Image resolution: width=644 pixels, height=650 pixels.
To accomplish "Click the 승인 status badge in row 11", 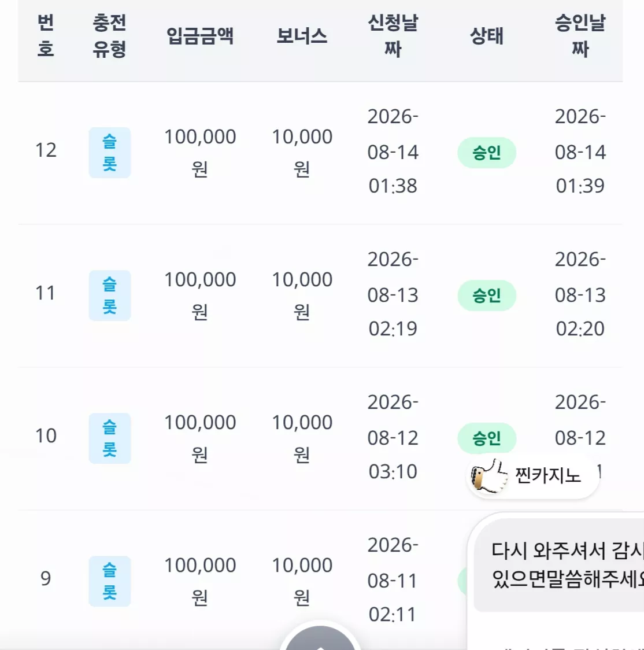I will 487,296.
